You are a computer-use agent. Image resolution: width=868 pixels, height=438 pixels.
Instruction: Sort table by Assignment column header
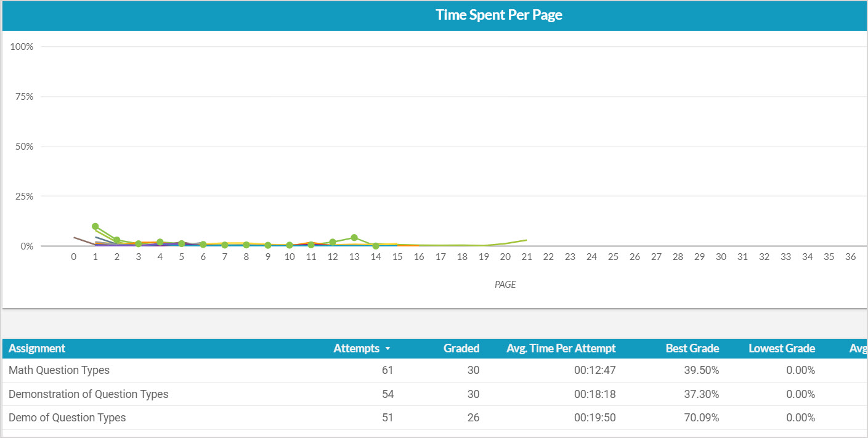[x=37, y=348]
